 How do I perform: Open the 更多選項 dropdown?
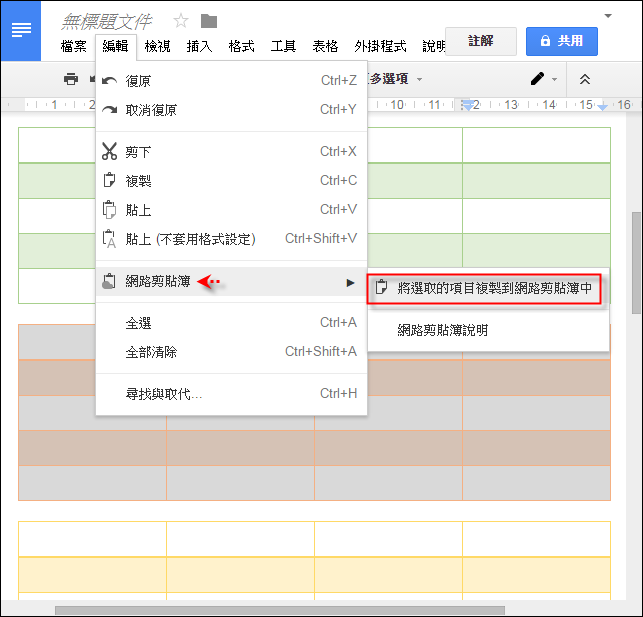pyautogui.click(x=395, y=79)
